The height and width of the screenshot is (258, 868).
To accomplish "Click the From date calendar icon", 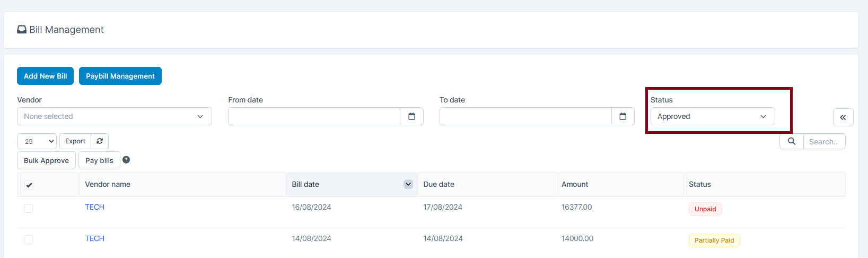I will (411, 116).
